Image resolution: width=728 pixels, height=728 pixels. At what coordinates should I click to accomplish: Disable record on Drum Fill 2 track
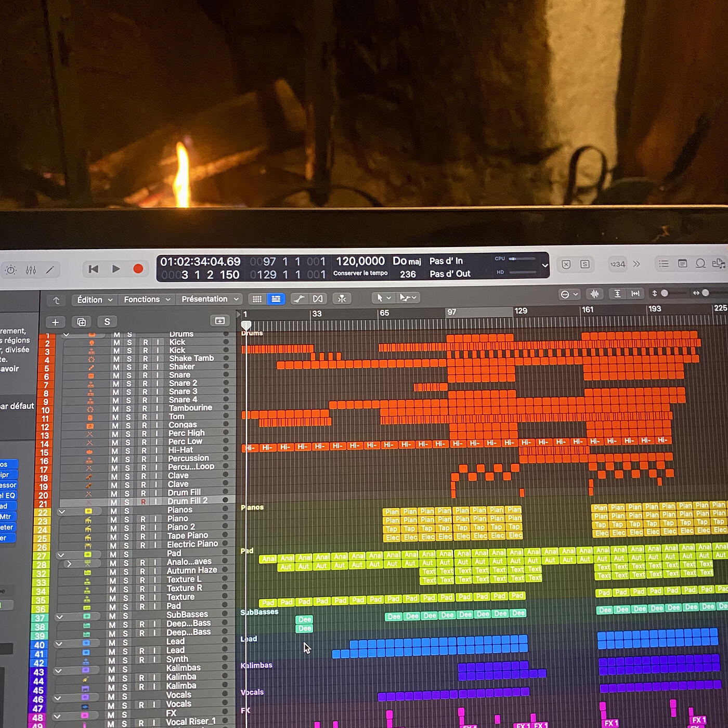coord(144,502)
